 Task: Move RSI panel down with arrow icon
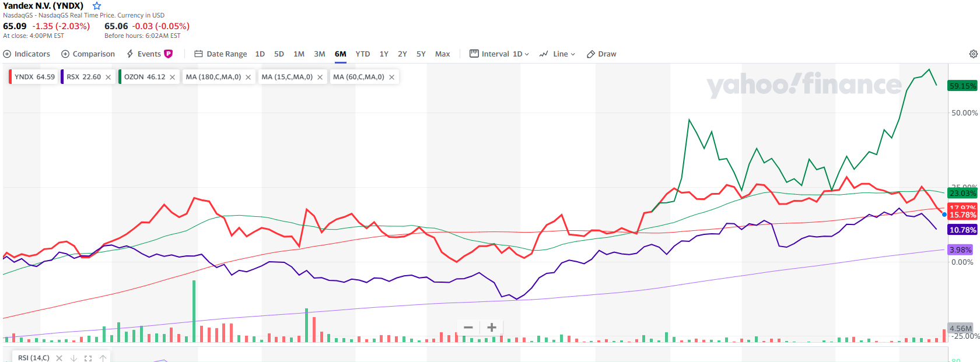(73, 358)
